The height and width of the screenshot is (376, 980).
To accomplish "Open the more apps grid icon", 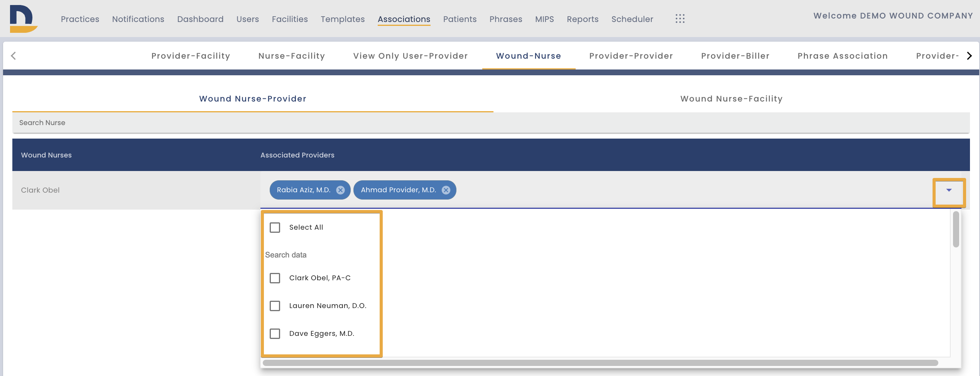I will tap(680, 19).
